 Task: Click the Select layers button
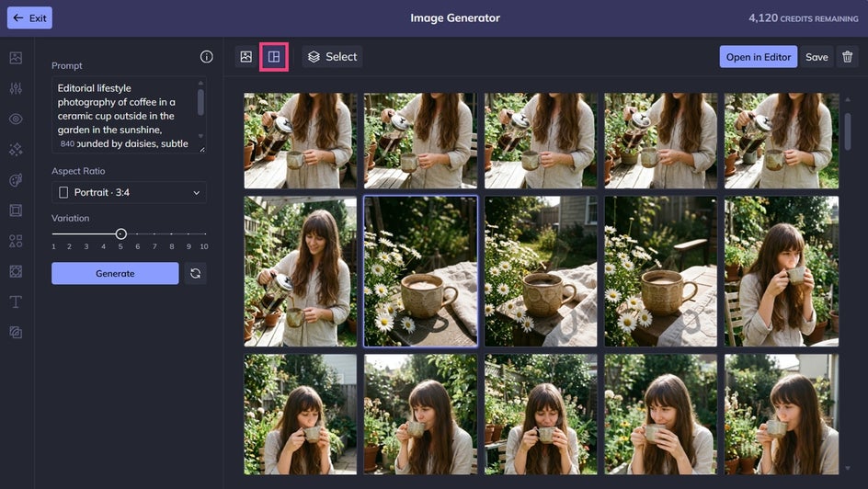[x=332, y=56]
